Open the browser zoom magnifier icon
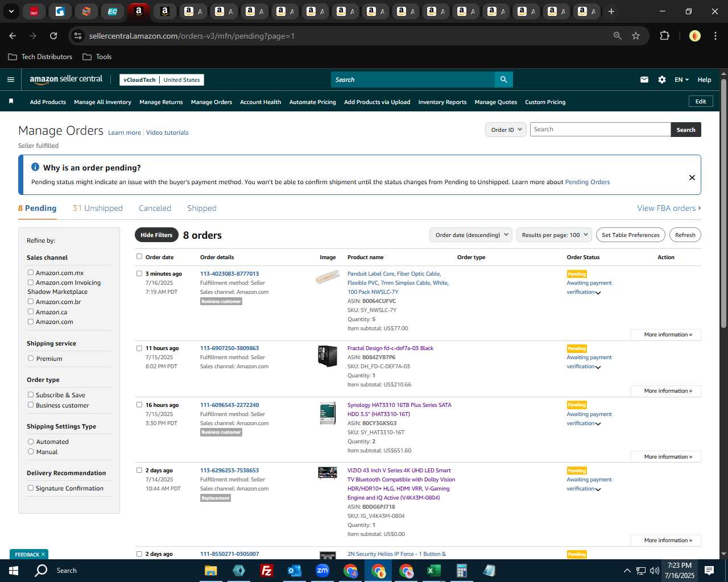The width and height of the screenshot is (728, 582). click(x=618, y=36)
